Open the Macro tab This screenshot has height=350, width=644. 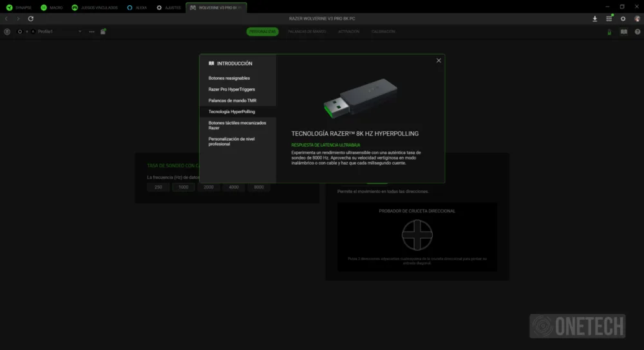click(x=52, y=7)
